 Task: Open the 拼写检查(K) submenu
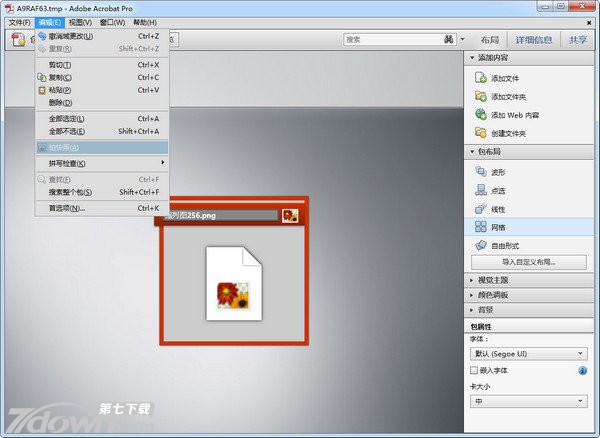(102, 163)
